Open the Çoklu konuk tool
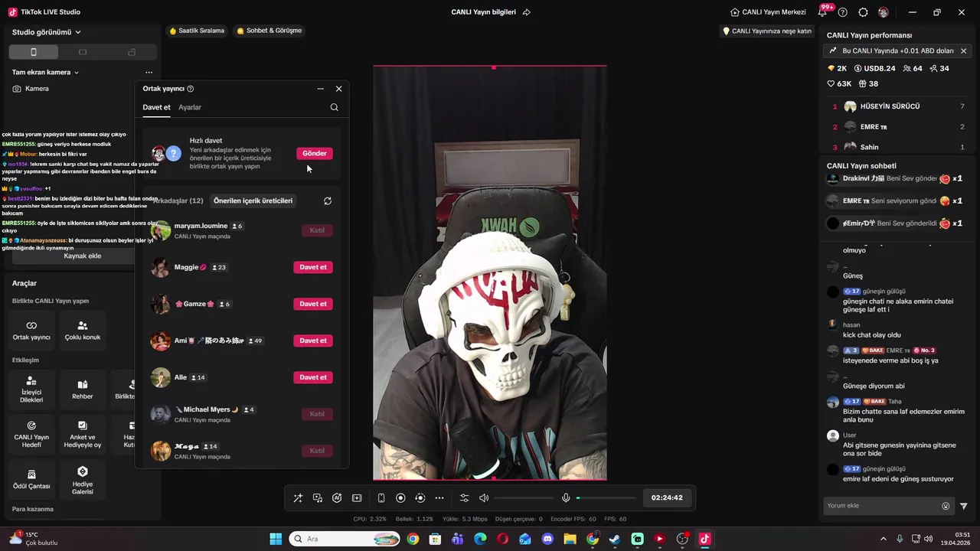This screenshot has height=551, width=980. coord(83,330)
